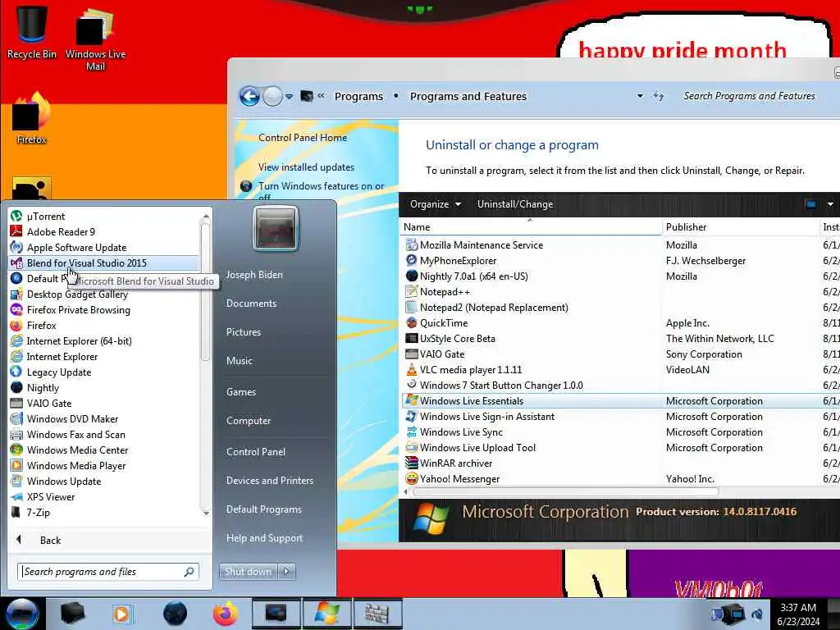Go back in Programs and Features window
Screen dimensions: 840x630
[249, 97]
